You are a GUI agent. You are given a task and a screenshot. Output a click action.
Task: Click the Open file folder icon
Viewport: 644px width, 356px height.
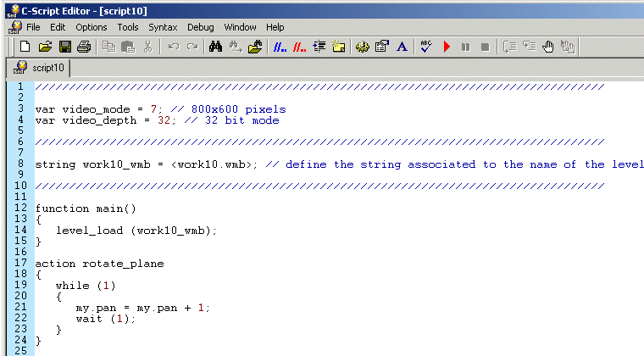(46, 47)
